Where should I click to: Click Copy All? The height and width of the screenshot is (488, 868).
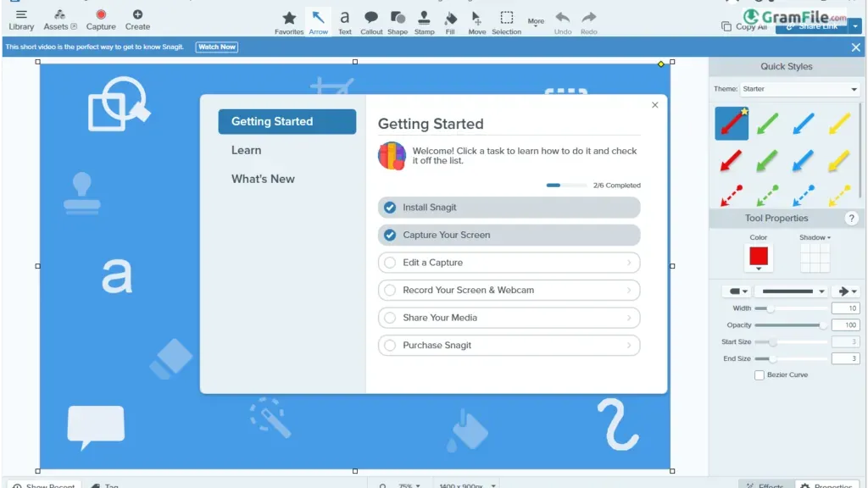pos(744,26)
